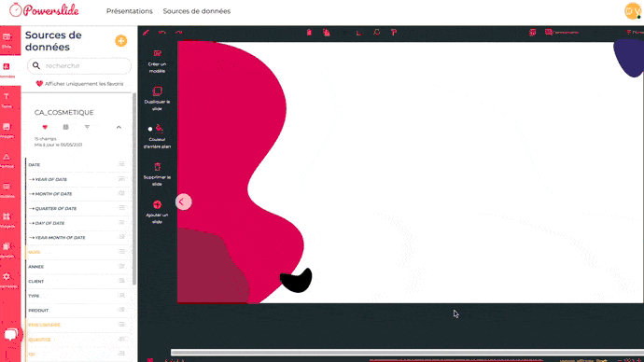Select the Données sidebar tab
This screenshot has height=362, width=644.
point(7,70)
